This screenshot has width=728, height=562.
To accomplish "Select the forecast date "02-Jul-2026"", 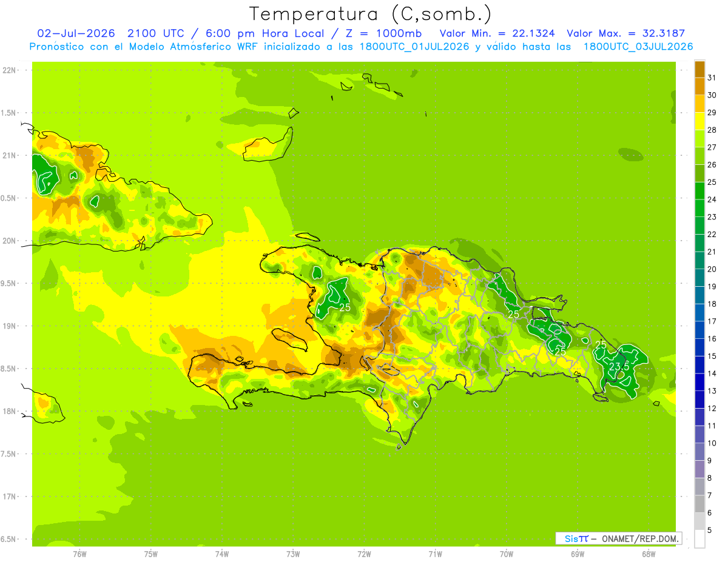I will 76,33.
